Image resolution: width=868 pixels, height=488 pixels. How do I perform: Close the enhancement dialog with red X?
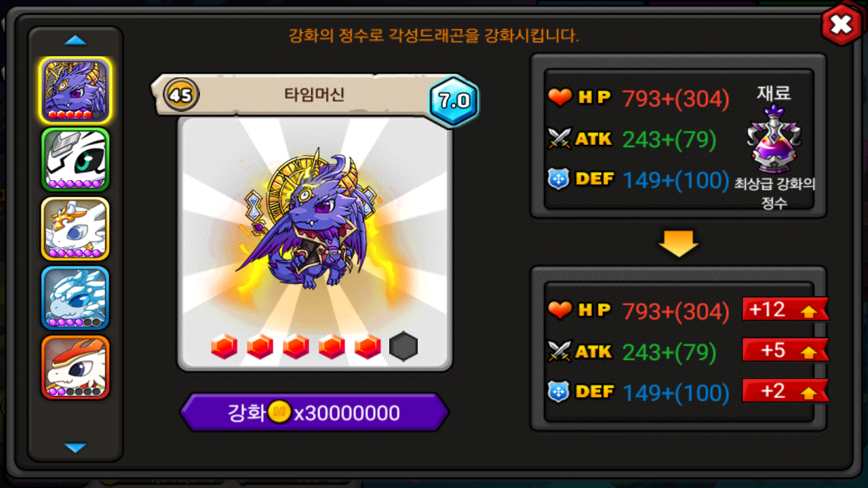pos(841,25)
